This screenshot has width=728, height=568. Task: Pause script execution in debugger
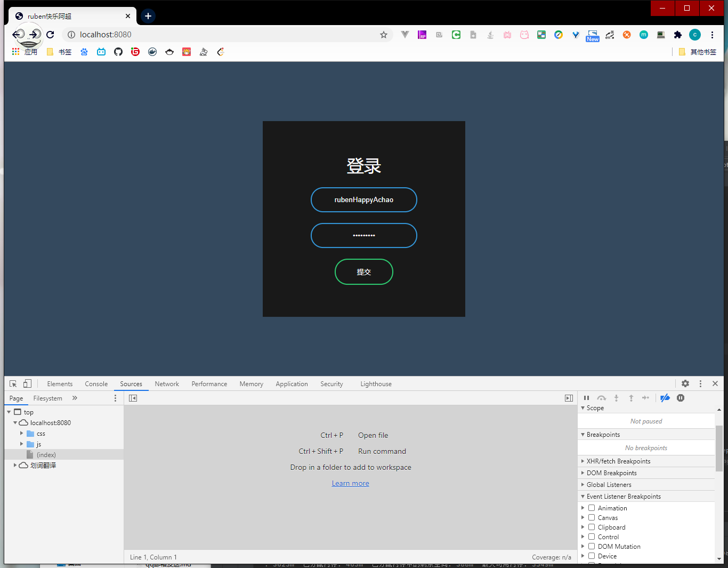pyautogui.click(x=586, y=398)
